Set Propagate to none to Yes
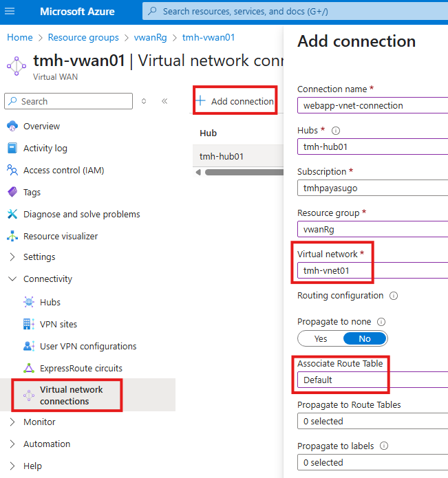 pos(321,338)
